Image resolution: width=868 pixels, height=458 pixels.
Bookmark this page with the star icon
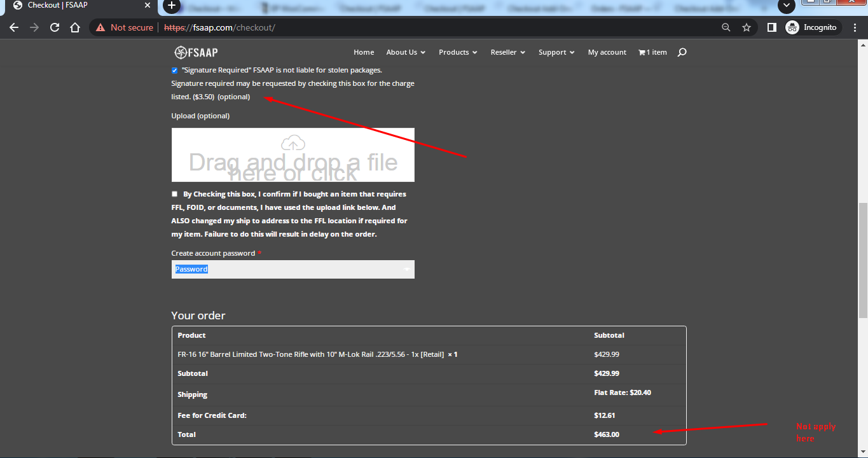[747, 27]
